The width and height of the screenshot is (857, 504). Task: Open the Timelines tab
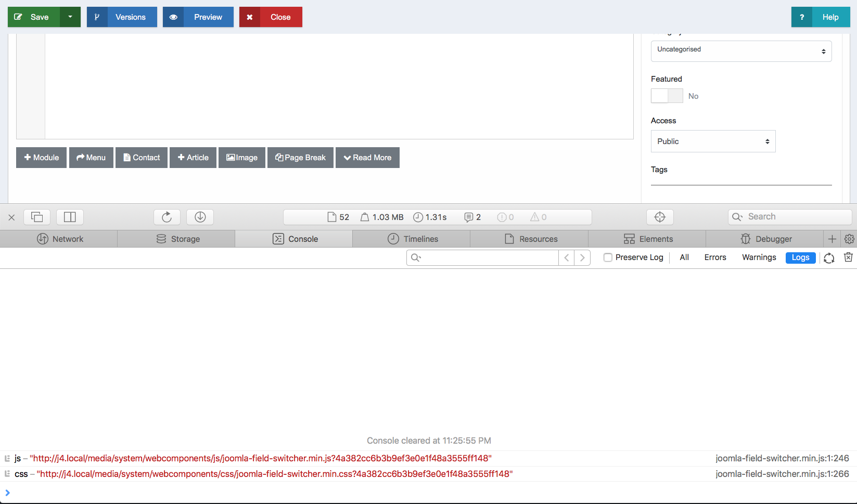pos(412,239)
